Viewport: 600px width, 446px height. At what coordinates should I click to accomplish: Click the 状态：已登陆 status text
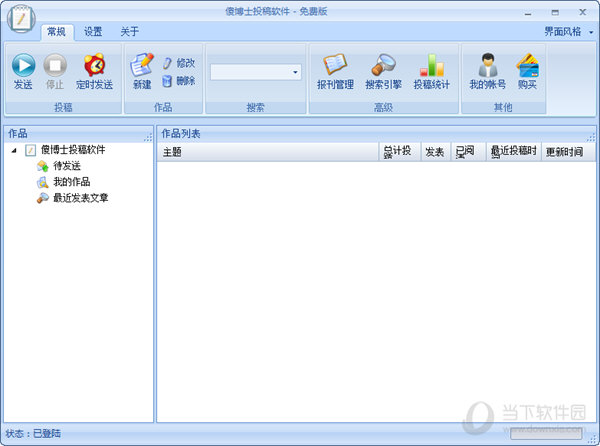coord(33,434)
